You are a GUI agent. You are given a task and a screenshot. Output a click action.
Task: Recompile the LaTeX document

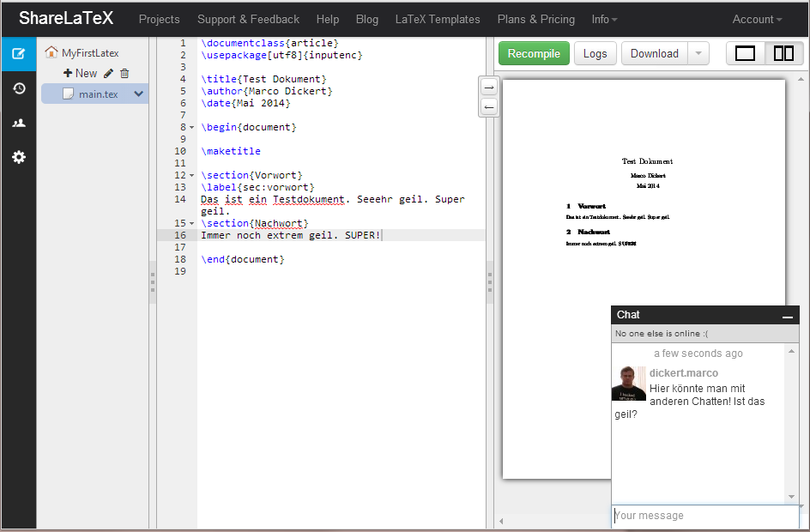coord(533,52)
